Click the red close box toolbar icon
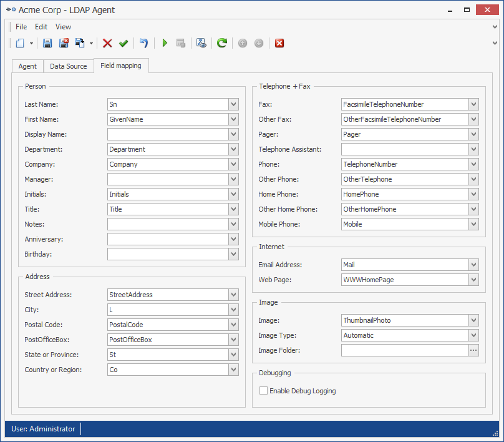 click(279, 43)
